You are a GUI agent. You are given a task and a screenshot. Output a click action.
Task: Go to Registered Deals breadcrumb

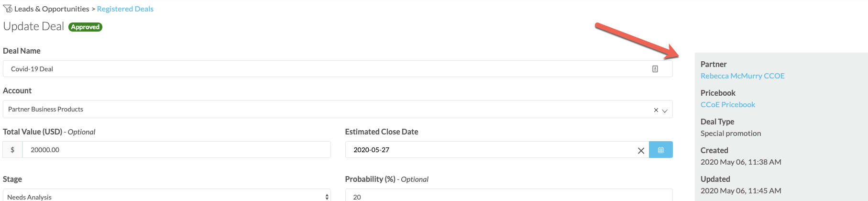point(125,9)
